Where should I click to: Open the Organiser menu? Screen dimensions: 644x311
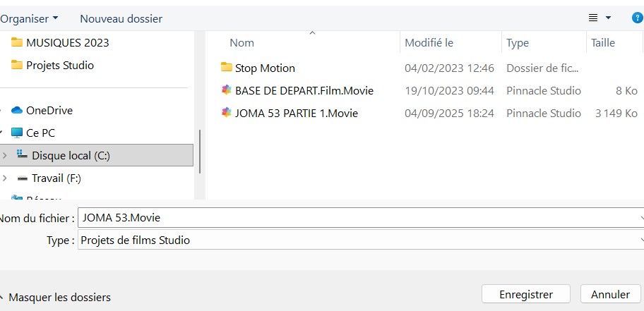pyautogui.click(x=29, y=18)
